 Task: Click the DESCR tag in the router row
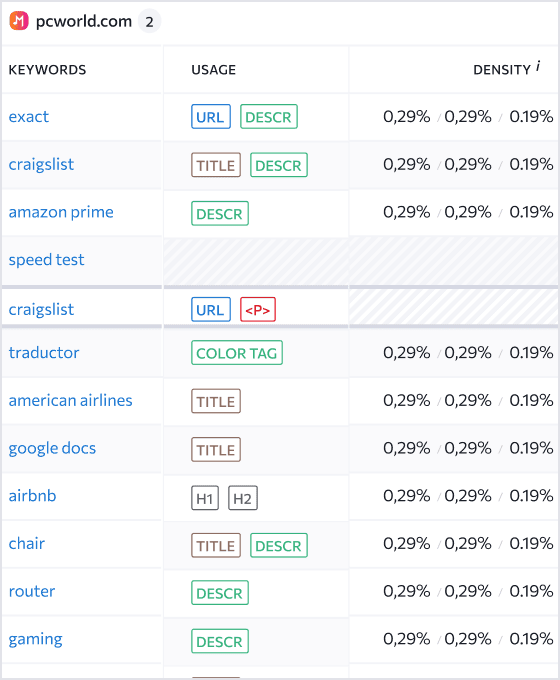coord(219,592)
